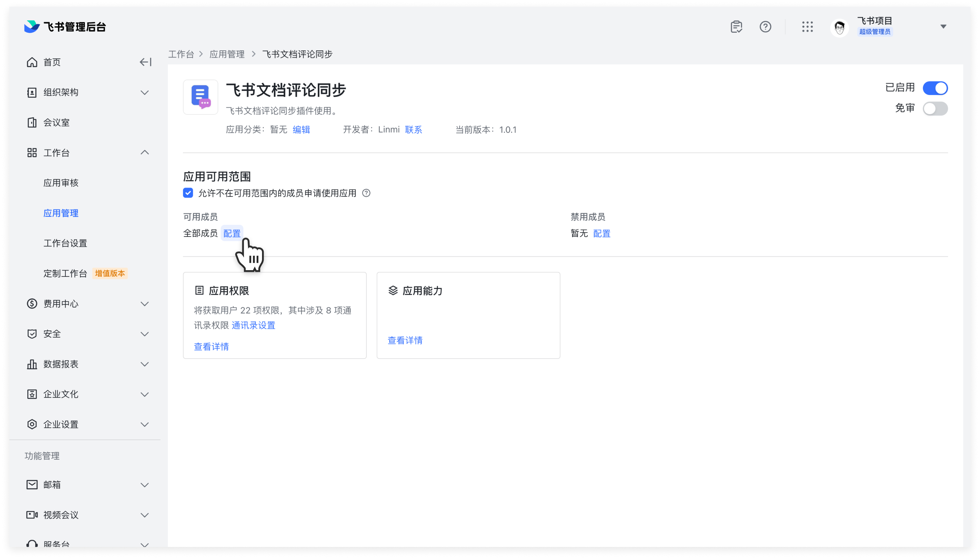
Task: Click the 功能管理 section label
Action: click(42, 456)
